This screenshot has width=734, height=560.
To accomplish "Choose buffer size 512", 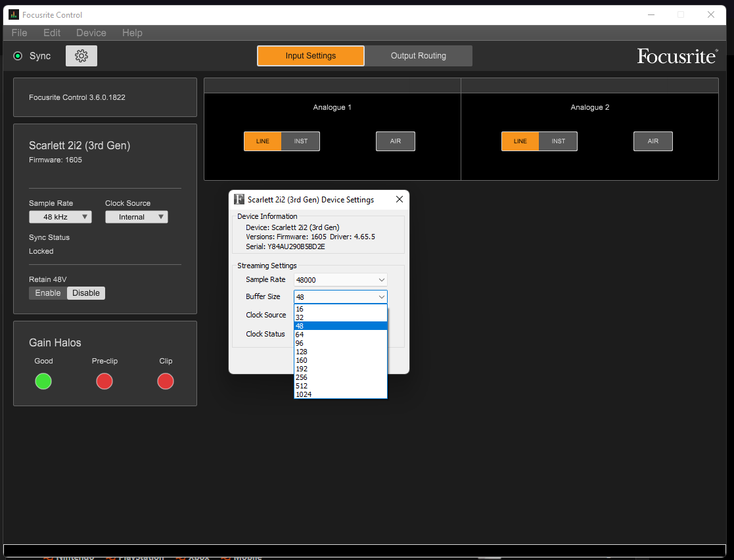I will click(340, 386).
